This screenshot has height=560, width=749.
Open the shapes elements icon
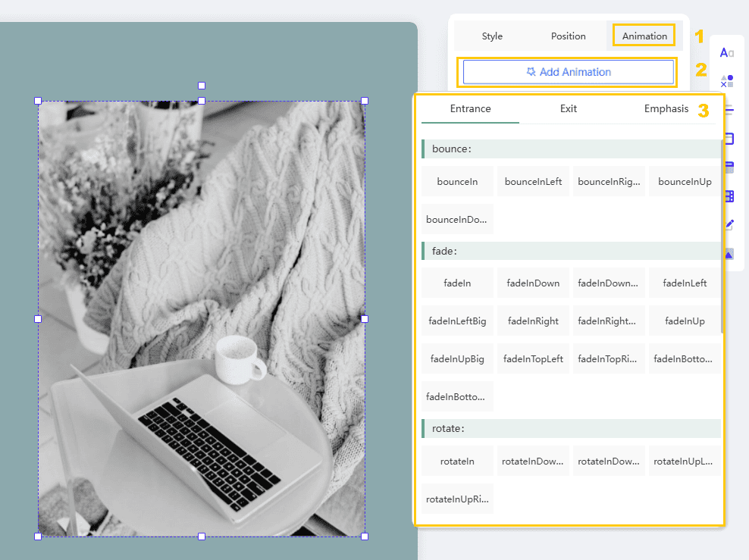click(x=727, y=81)
